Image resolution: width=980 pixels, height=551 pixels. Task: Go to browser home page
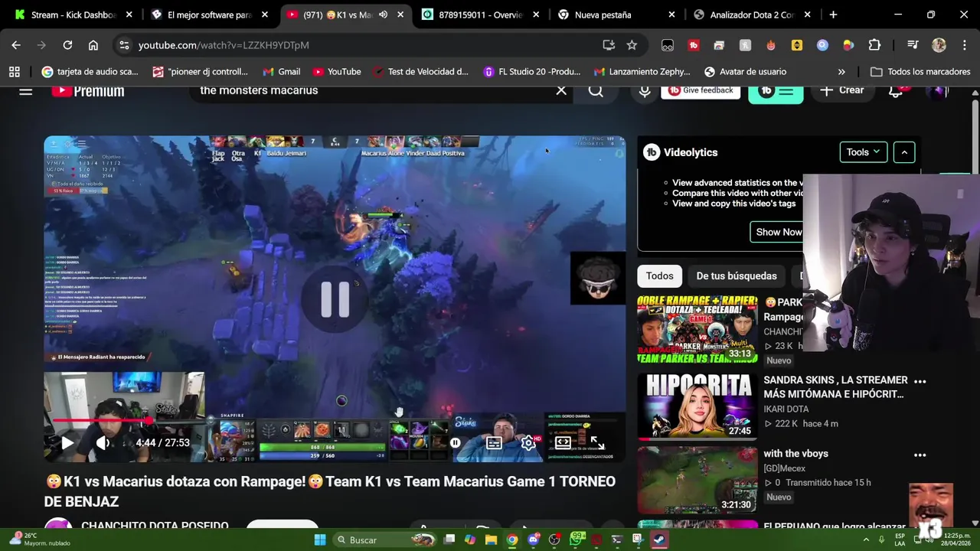point(93,45)
